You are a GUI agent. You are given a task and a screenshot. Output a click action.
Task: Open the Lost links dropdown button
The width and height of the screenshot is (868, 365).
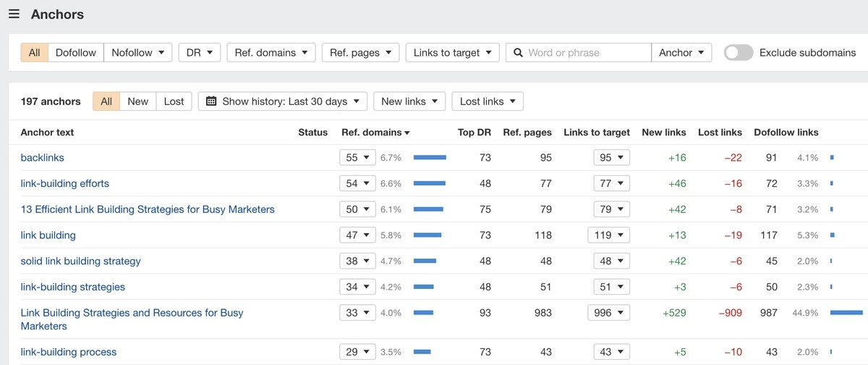tap(488, 101)
